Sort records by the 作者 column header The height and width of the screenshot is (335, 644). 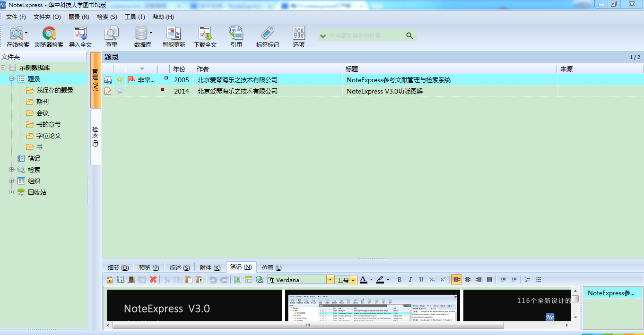(268, 69)
